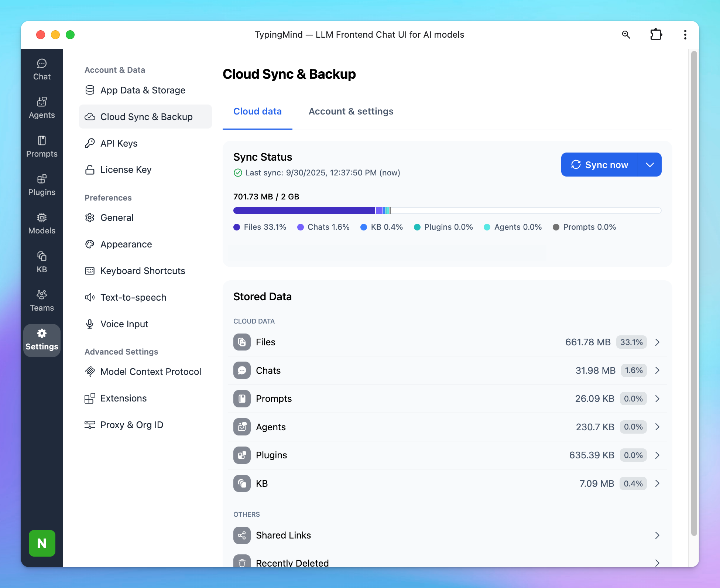Expand the Sync now dropdown arrow
The height and width of the screenshot is (588, 720).
650,165
